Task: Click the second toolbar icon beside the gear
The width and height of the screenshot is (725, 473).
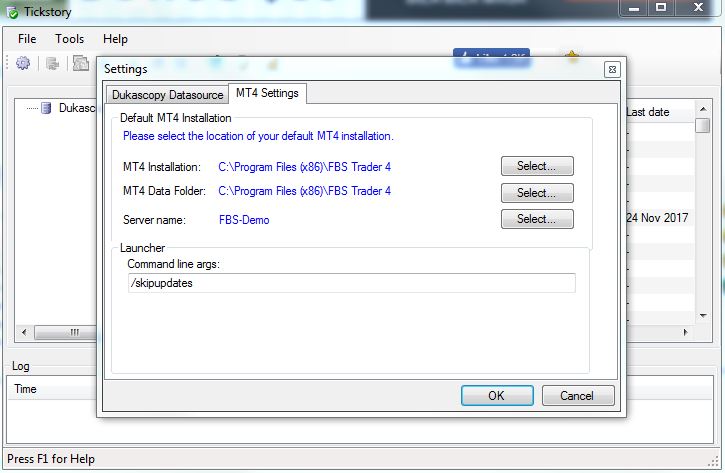Action: 53,63
